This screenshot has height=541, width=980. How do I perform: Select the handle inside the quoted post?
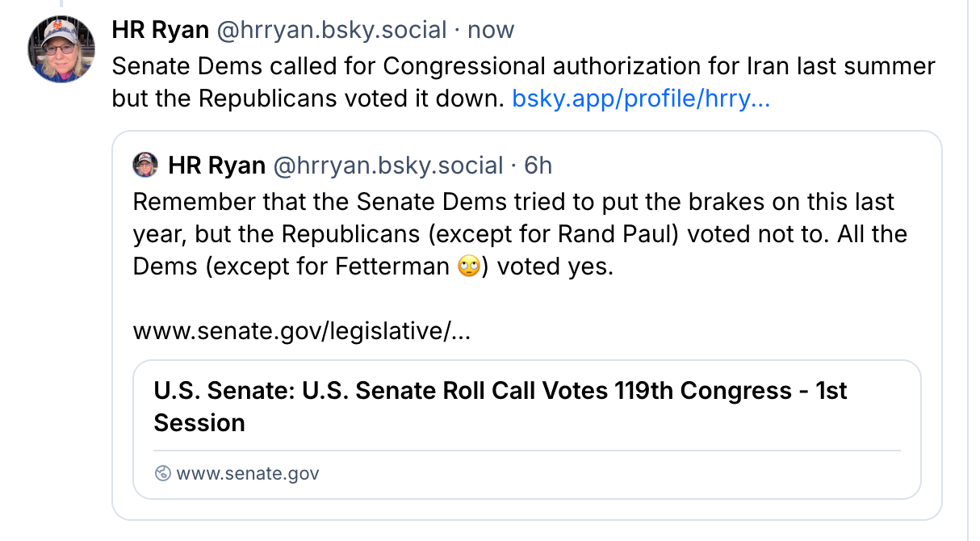[x=389, y=166]
